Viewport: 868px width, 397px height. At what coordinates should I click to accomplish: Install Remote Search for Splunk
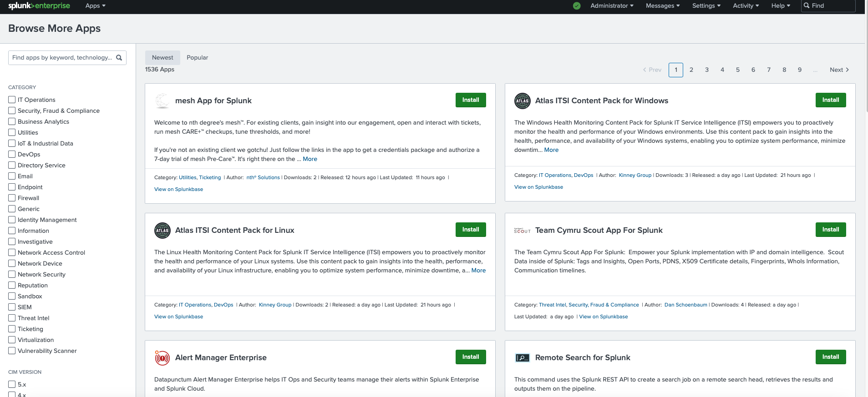pyautogui.click(x=831, y=357)
